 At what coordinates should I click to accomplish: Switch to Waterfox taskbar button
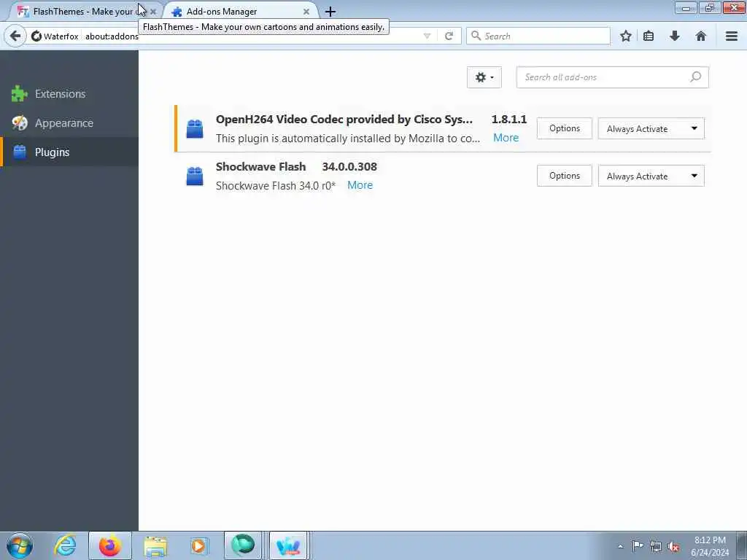pos(242,545)
